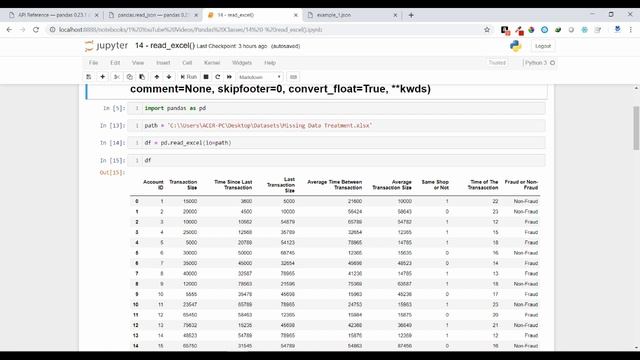The image size is (640, 360).
Task: Insert cell below with plus icon
Action: [102, 77]
